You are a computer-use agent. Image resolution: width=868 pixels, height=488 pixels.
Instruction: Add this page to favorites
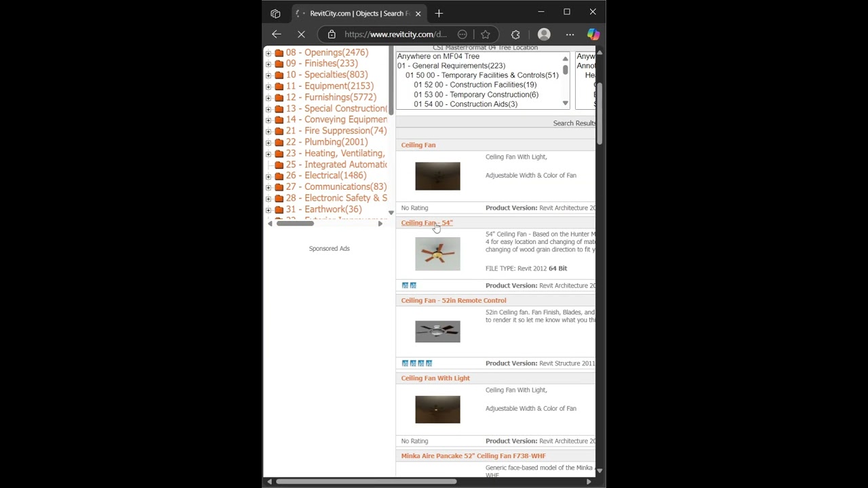point(486,34)
